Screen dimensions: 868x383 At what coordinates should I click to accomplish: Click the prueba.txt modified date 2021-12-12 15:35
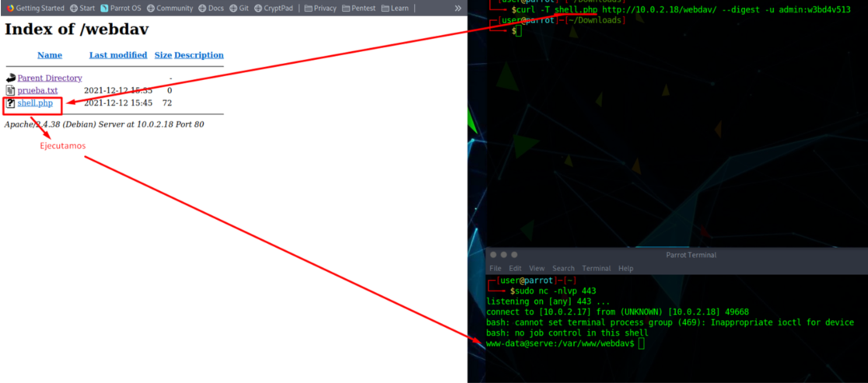tap(118, 90)
